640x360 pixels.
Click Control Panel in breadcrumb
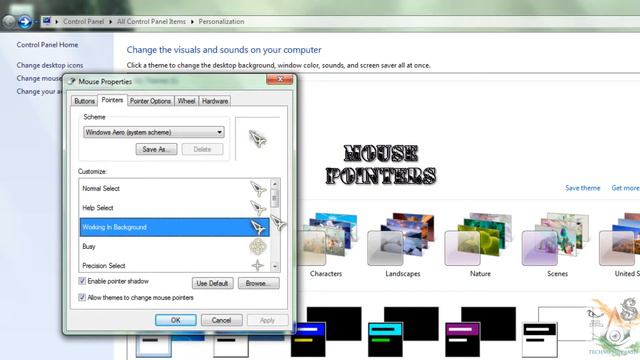[83, 22]
